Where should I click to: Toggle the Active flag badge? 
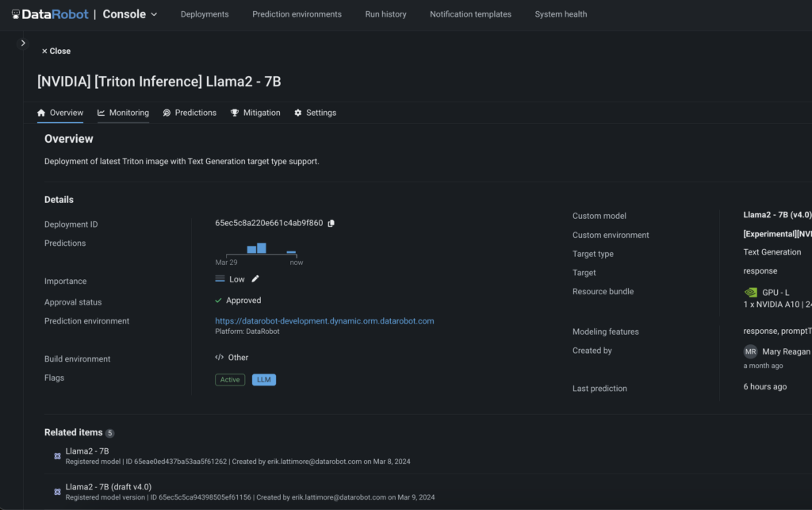230,379
